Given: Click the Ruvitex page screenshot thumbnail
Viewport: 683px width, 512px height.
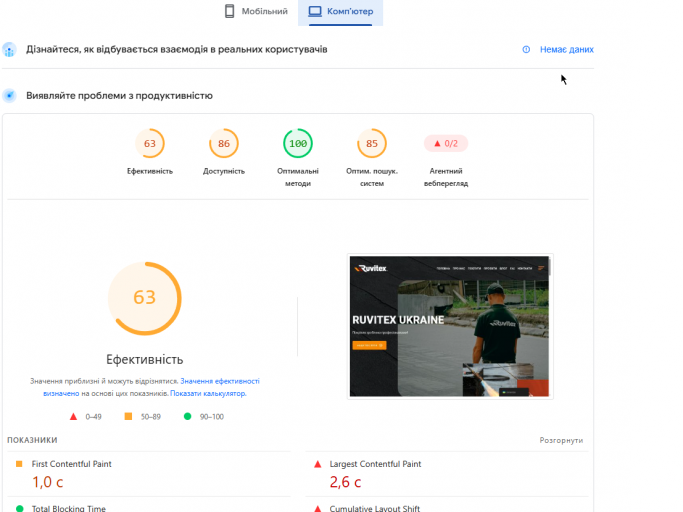Looking at the screenshot, I should pos(450,326).
